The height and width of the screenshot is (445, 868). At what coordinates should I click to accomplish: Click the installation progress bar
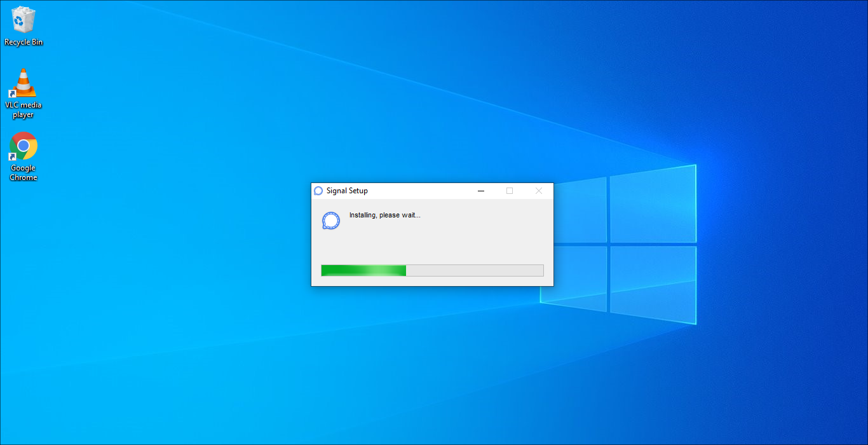(432, 270)
